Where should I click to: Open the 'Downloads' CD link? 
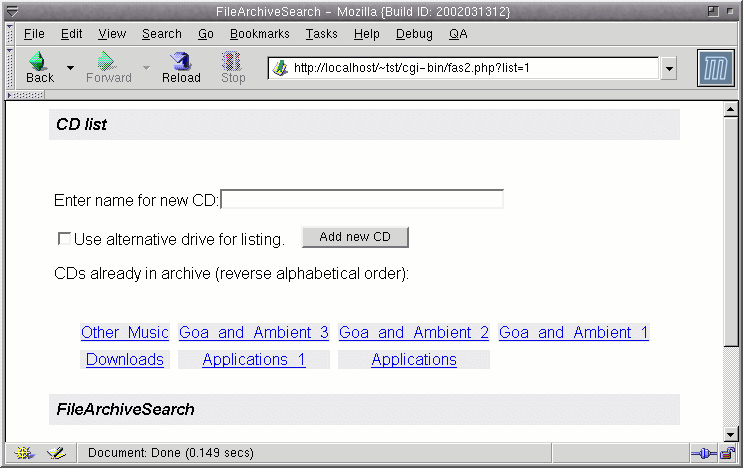click(125, 360)
